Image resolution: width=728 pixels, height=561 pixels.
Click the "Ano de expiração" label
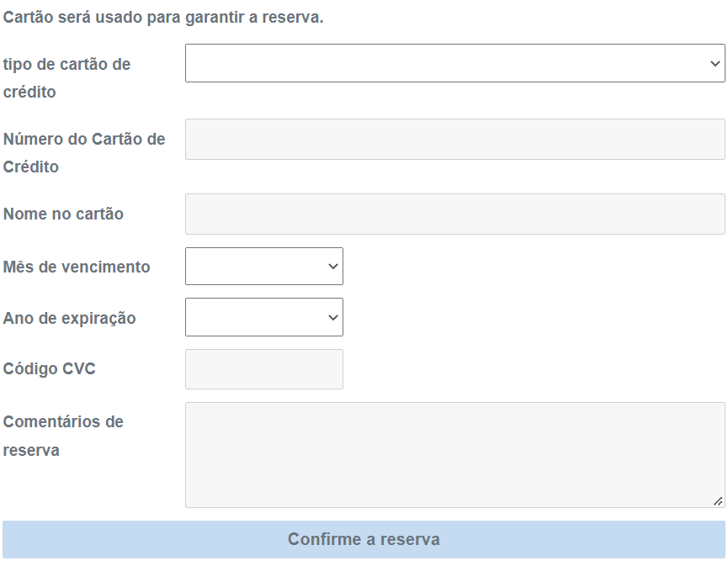pyautogui.click(x=69, y=318)
